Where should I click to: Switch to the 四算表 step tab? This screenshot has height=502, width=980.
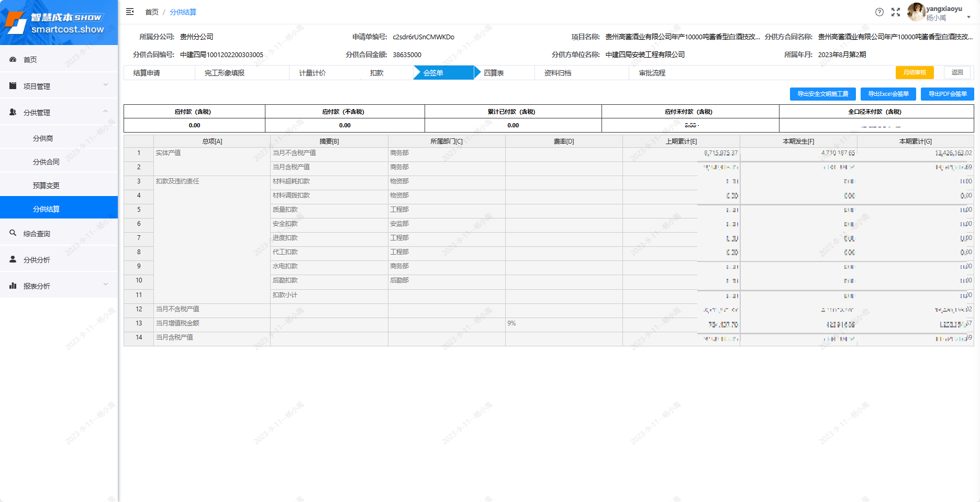pyautogui.click(x=494, y=73)
